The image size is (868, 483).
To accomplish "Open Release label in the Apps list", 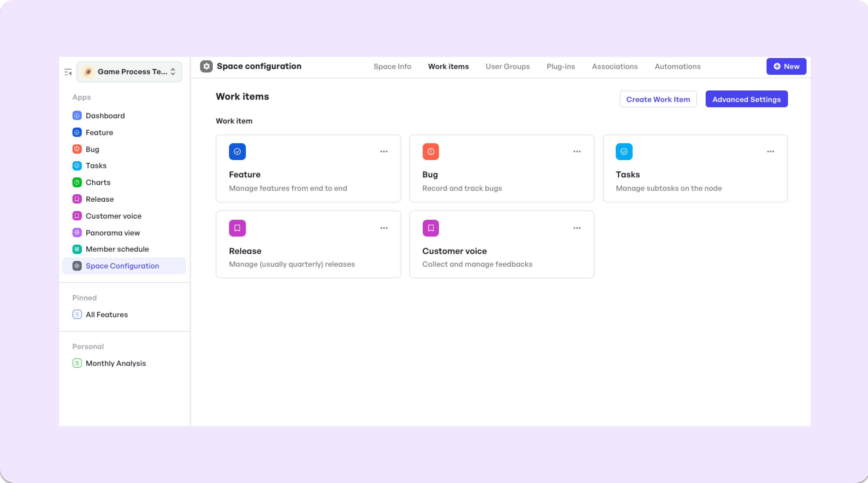I will [100, 199].
